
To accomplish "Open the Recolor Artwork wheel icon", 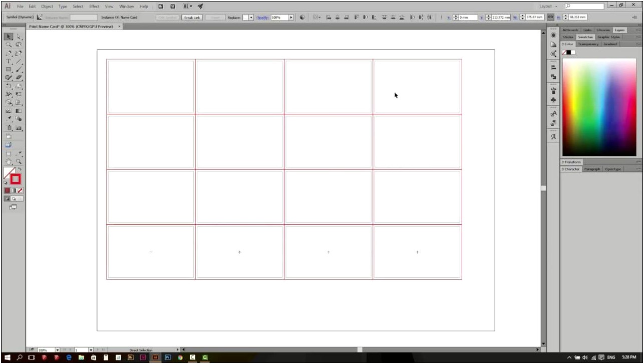I will coord(302,17).
